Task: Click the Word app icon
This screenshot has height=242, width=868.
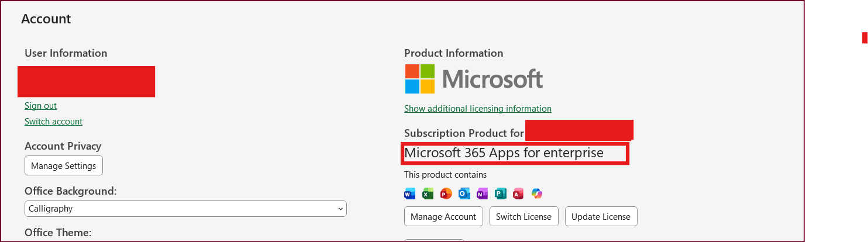Action: pos(409,193)
